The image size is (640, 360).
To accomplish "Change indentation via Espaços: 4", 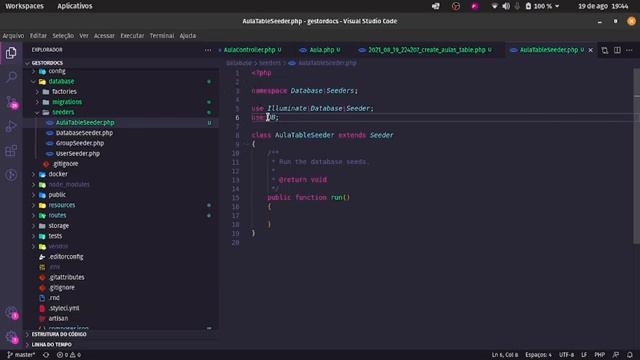I will [538, 355].
